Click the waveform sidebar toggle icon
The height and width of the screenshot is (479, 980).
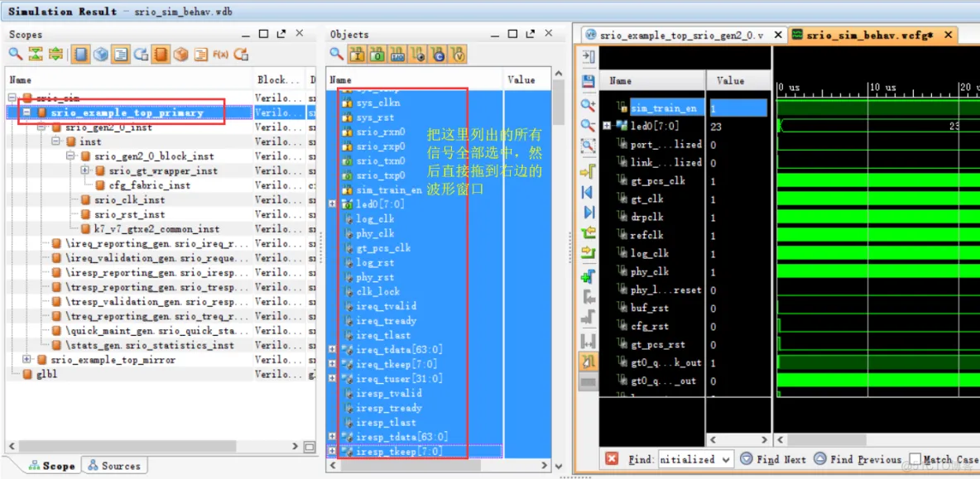pyautogui.click(x=588, y=57)
